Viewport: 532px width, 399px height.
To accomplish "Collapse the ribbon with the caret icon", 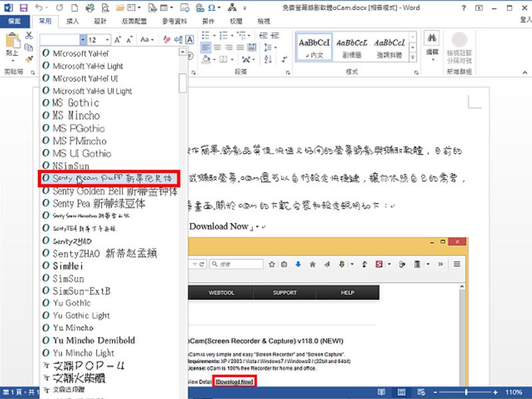I will (525, 72).
